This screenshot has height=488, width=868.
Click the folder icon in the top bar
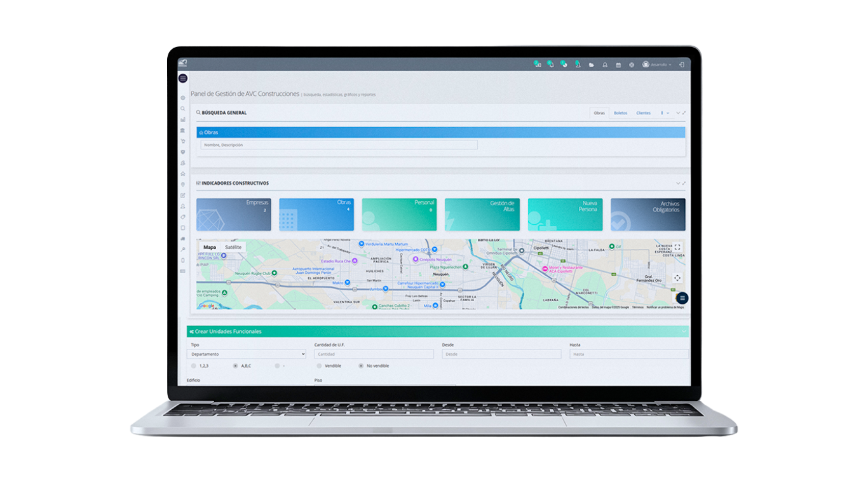(x=592, y=65)
